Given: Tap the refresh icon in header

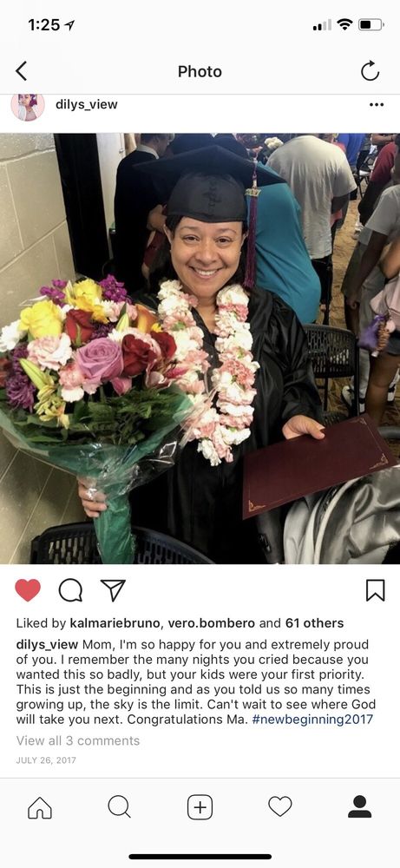Looking at the screenshot, I should 370,71.
